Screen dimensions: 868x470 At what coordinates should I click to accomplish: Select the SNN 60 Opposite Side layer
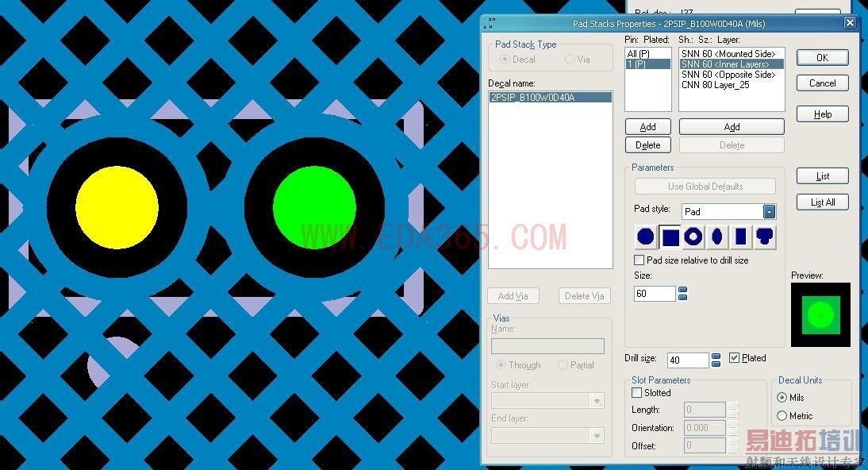tap(732, 75)
